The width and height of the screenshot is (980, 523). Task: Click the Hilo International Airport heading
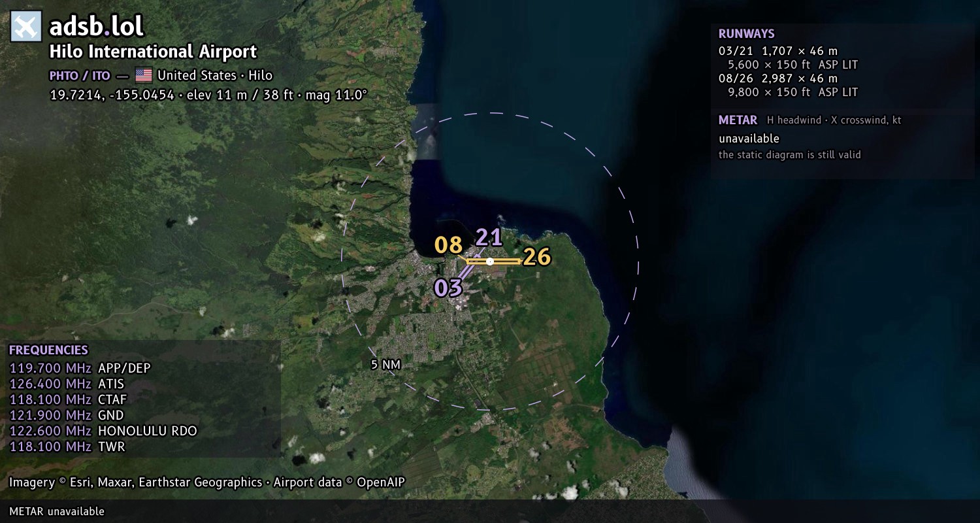(x=154, y=52)
